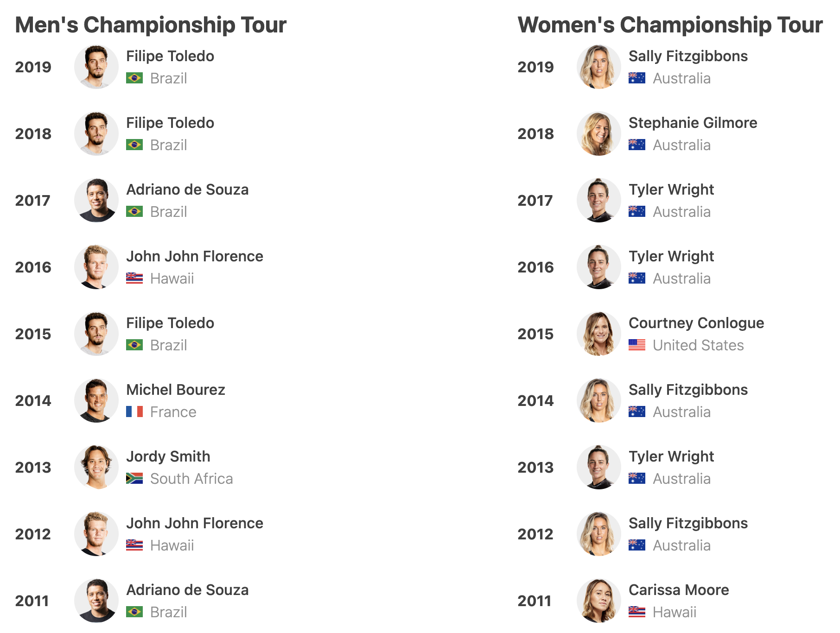The height and width of the screenshot is (633, 840).
Task: Select the Men's Championship Tour heading
Action: [x=151, y=25]
